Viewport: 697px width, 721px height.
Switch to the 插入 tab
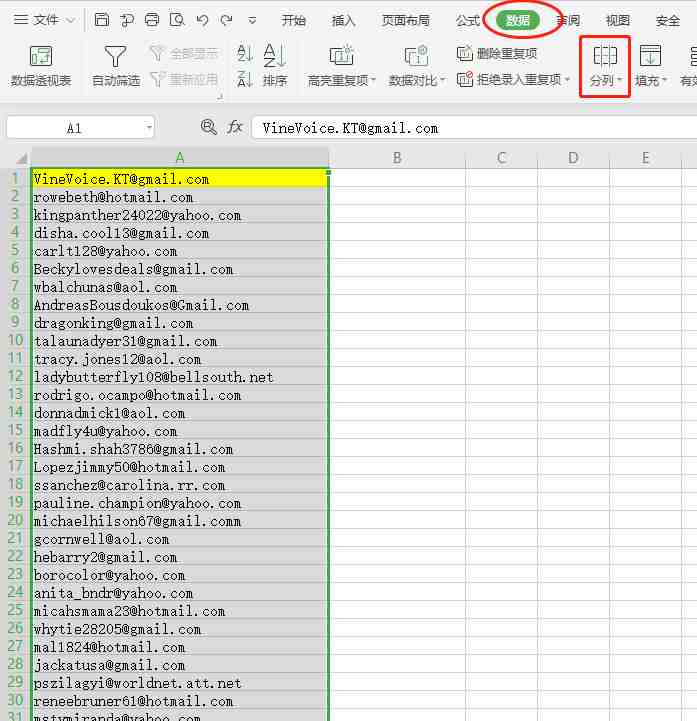click(x=343, y=20)
